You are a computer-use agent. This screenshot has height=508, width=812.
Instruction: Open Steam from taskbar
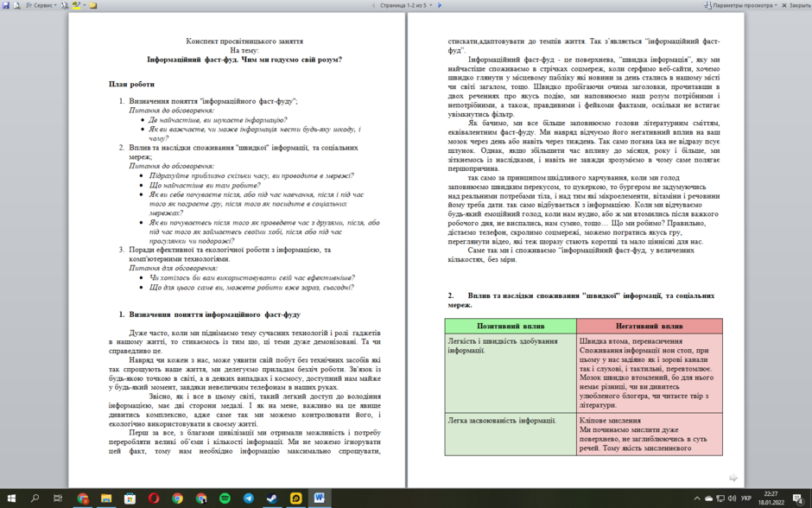272,498
